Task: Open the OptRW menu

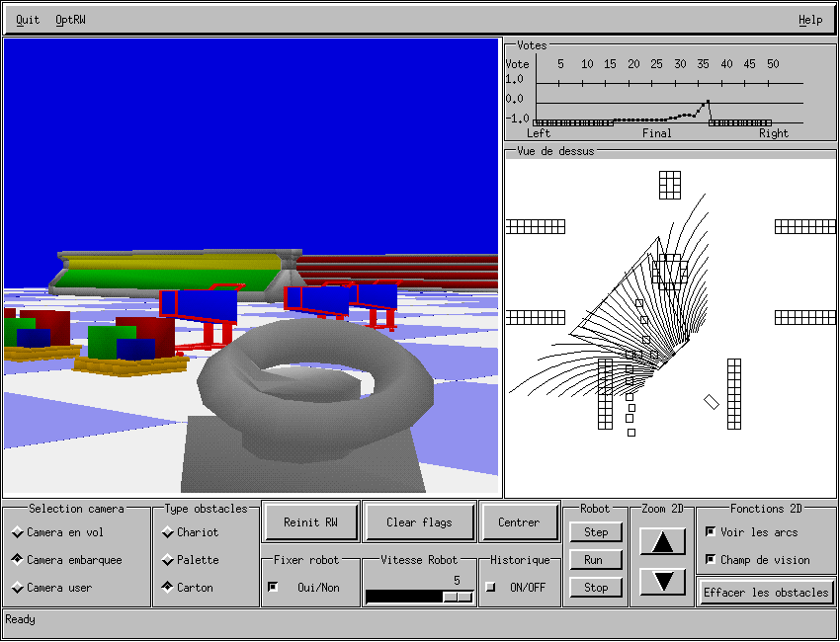Action: coord(70,20)
